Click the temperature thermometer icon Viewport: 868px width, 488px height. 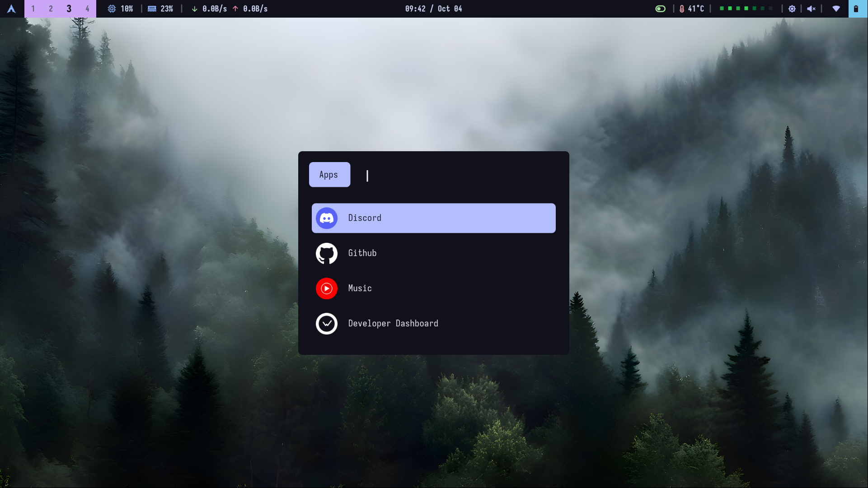pos(681,9)
